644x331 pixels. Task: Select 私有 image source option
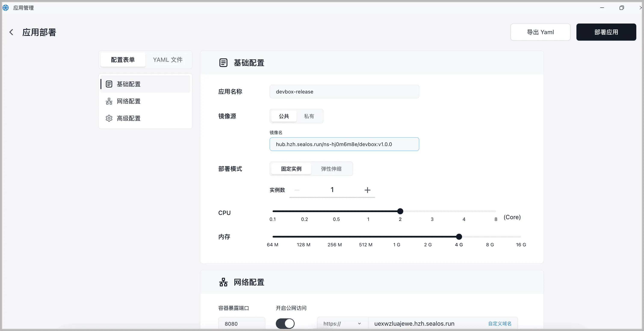coord(309,116)
